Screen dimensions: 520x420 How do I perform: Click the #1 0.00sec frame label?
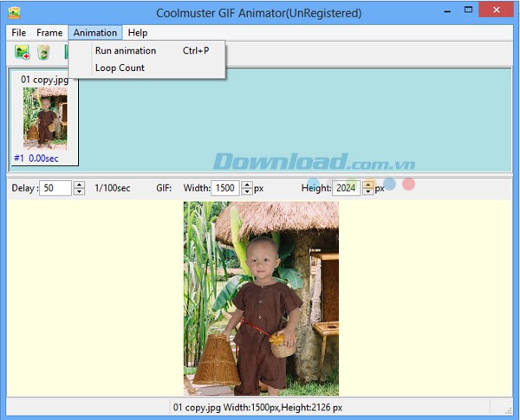tap(36, 158)
